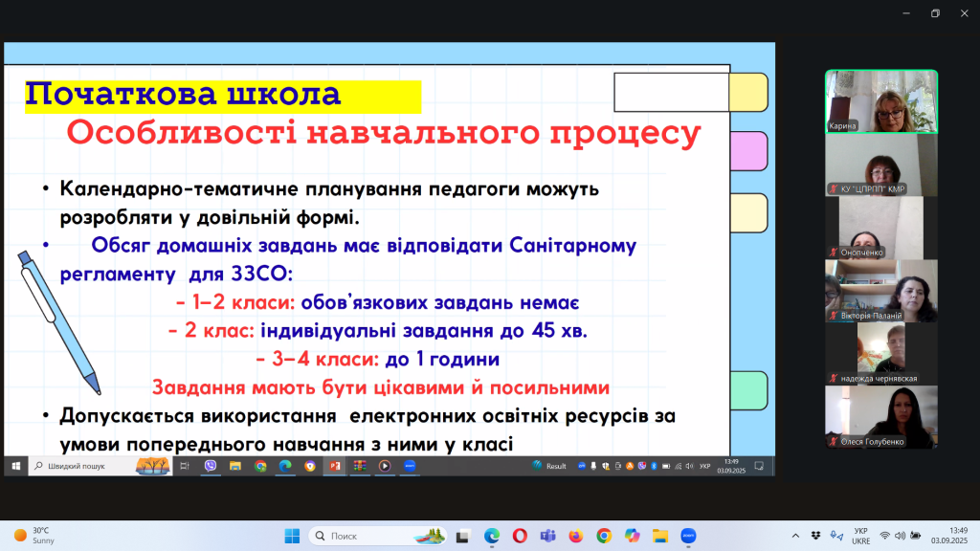Launch Google Chrome from the taskbar

[604, 536]
